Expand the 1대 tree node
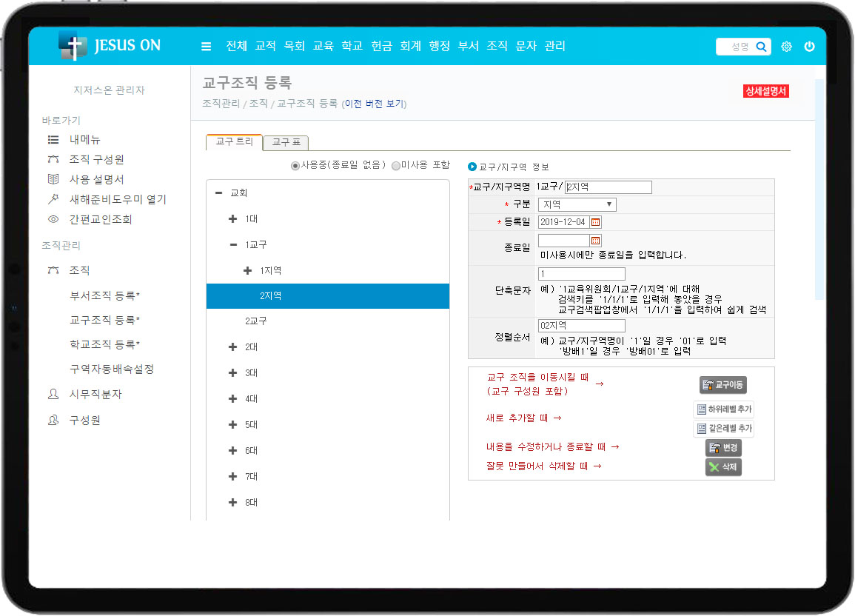The width and height of the screenshot is (855, 616). [x=232, y=219]
